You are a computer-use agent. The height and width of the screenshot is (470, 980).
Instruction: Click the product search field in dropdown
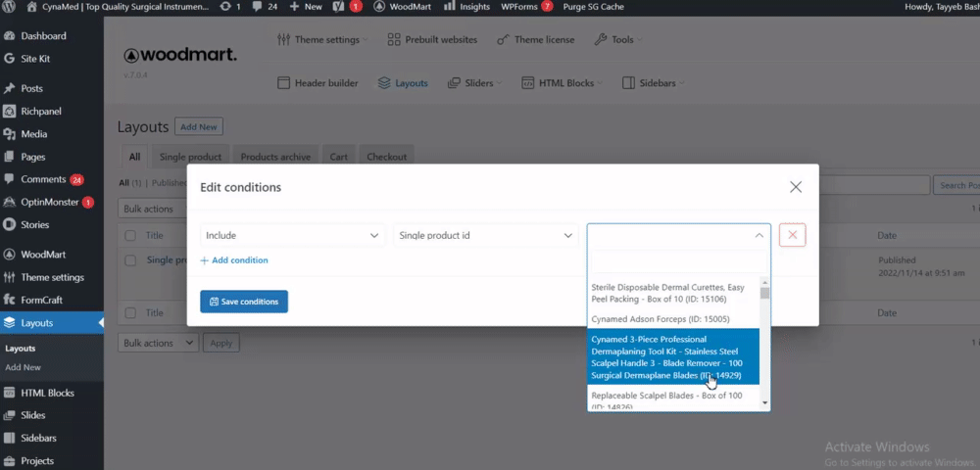[679, 262]
